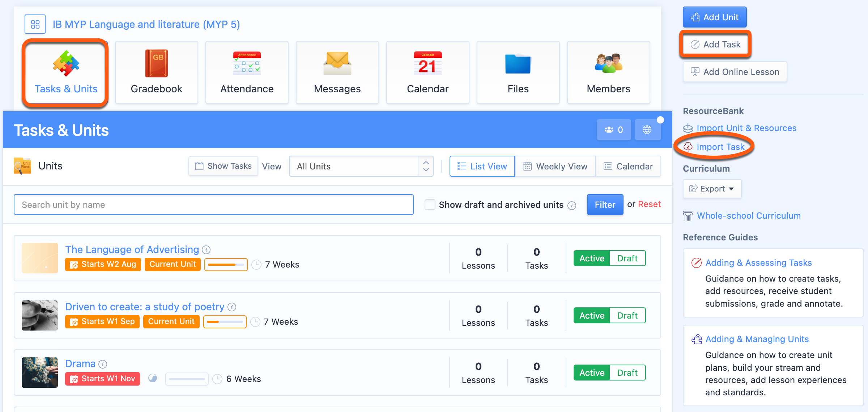This screenshot has width=868, height=412.
Task: Open the Drama unit link
Action: (80, 363)
